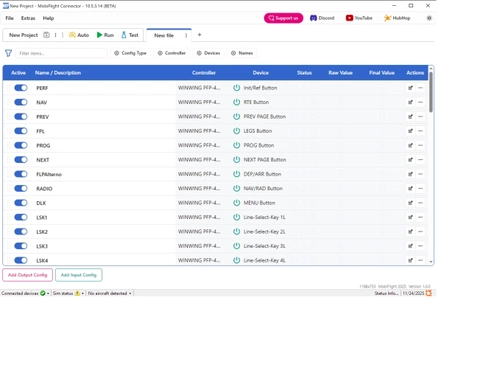Click Add Output Config button
This screenshot has width=500, height=376.
pyautogui.click(x=28, y=275)
